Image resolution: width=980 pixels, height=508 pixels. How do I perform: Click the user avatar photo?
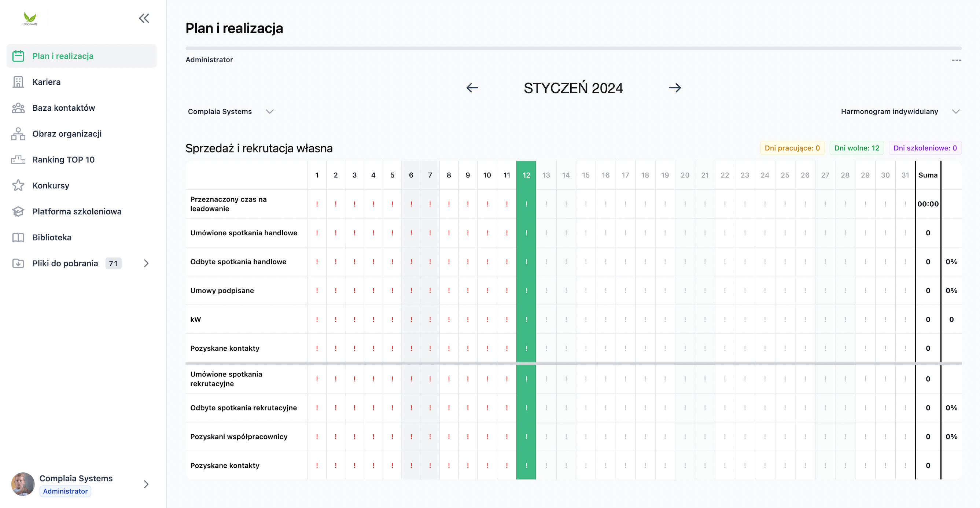tap(23, 484)
